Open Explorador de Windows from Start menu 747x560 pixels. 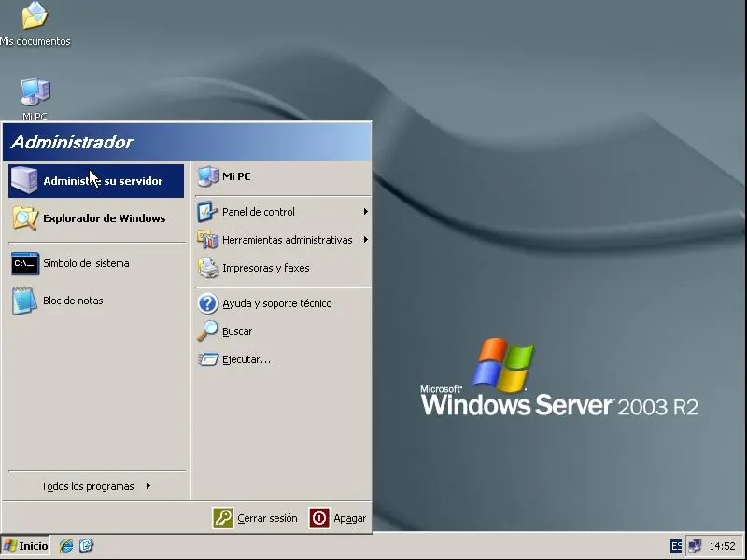96,218
